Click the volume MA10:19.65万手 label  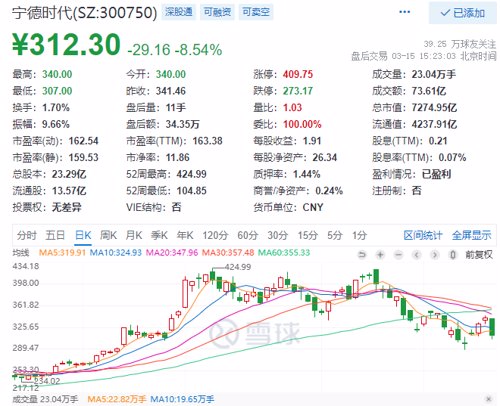(182, 399)
